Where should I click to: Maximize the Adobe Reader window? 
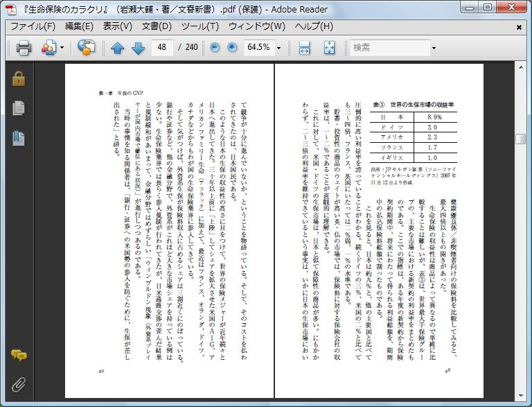[487, 8]
